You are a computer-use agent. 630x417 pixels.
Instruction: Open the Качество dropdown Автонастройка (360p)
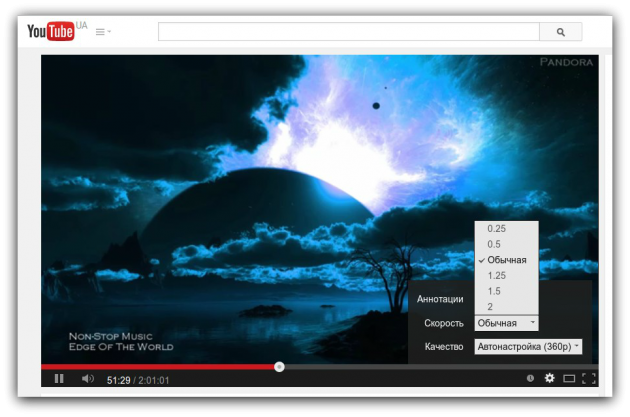pos(528,346)
